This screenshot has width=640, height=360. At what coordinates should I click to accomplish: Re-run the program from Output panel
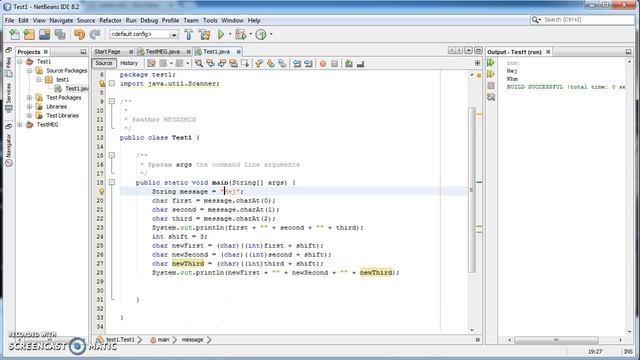click(491, 62)
